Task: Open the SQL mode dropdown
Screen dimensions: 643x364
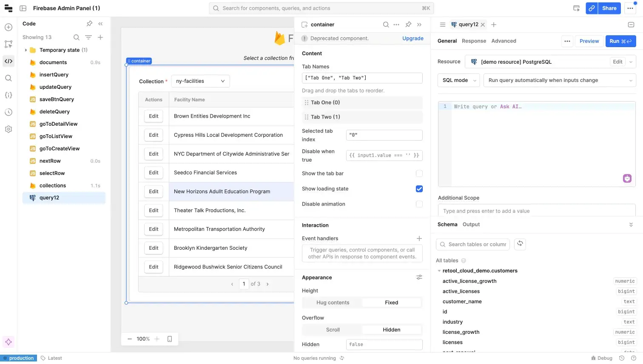Action: (458, 80)
